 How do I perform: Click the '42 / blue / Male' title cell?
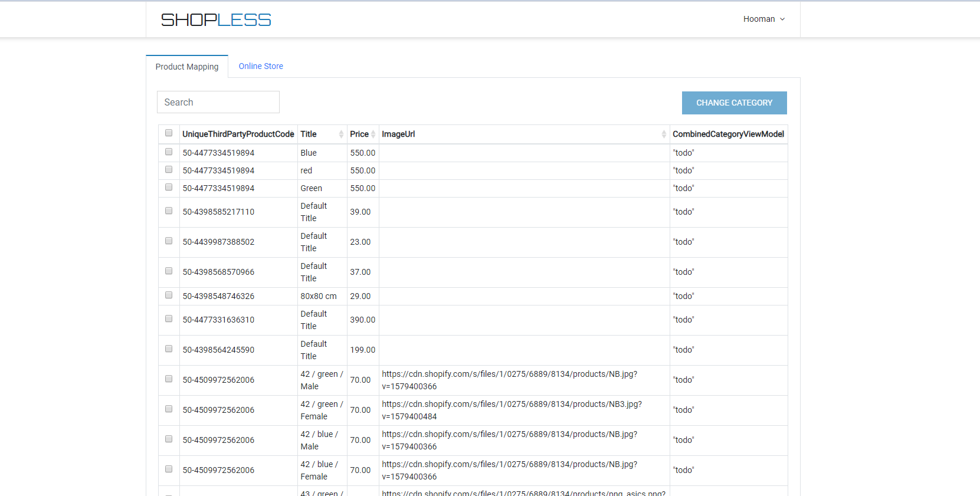click(x=322, y=441)
